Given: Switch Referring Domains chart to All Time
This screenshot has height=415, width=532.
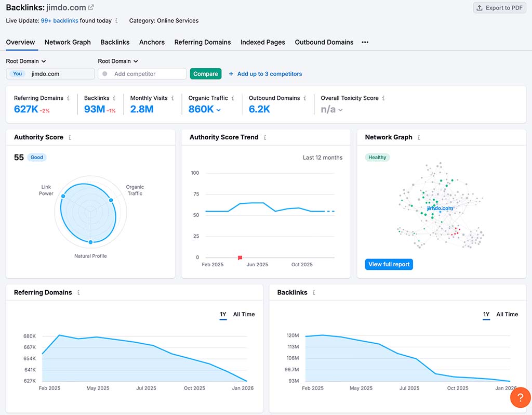Looking at the screenshot, I should tap(244, 315).
